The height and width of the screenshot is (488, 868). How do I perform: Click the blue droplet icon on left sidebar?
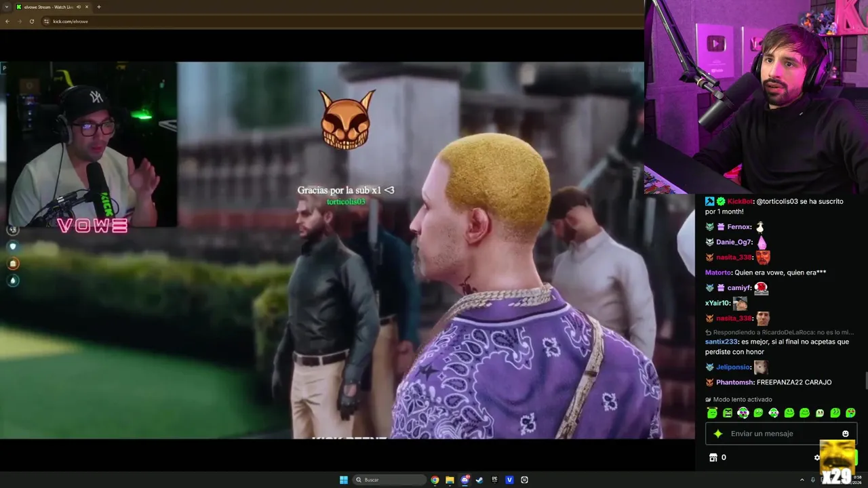click(12, 281)
